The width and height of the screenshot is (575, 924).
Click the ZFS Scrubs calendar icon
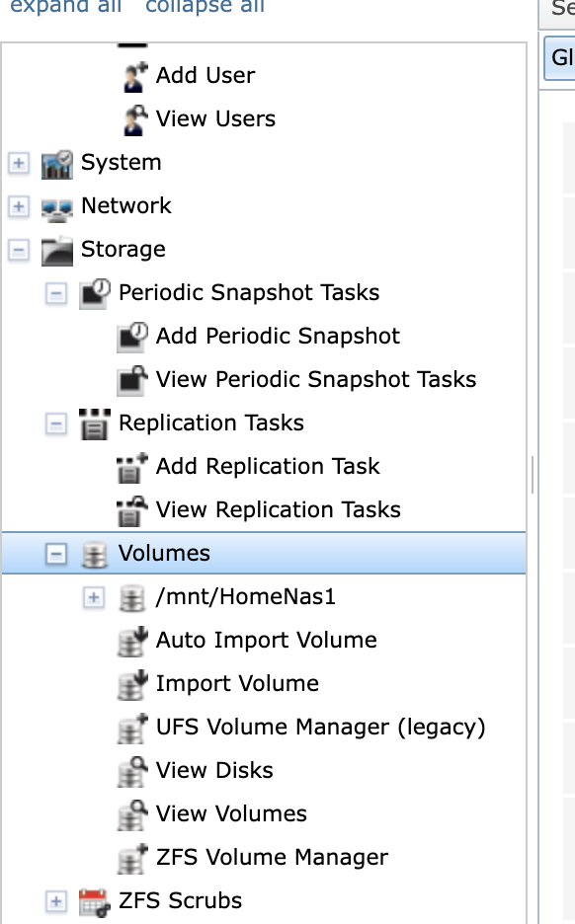95,902
